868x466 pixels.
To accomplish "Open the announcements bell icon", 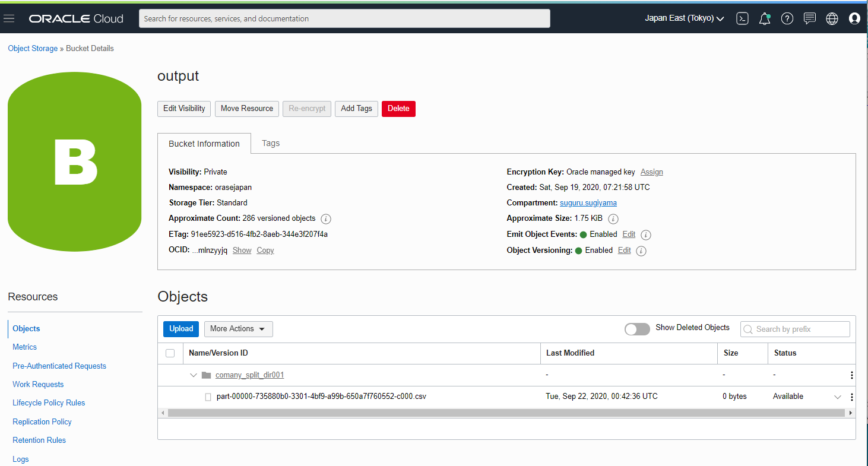I will [765, 18].
